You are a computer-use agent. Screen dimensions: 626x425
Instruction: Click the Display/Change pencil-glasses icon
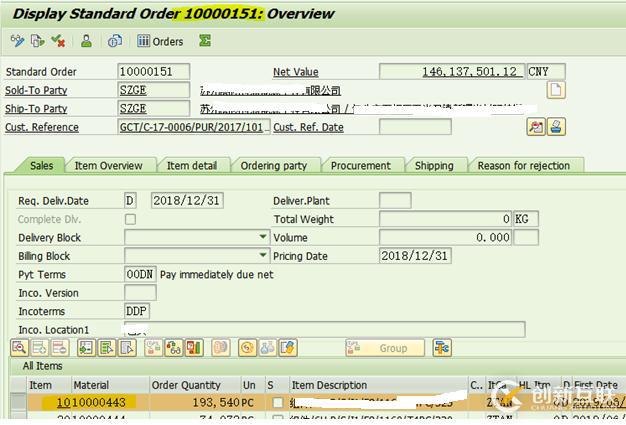[17, 41]
